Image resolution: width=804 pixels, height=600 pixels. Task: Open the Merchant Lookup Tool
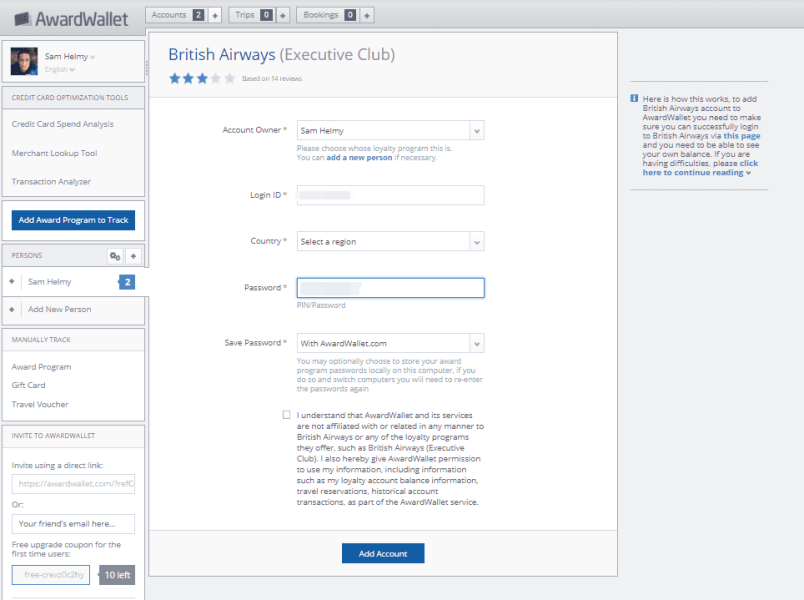[x=54, y=153]
